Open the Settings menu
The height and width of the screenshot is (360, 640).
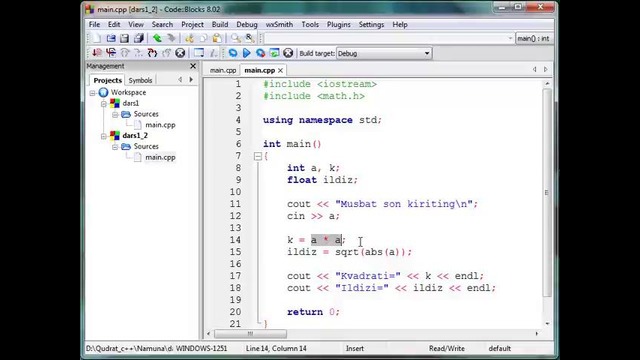tap(371, 24)
